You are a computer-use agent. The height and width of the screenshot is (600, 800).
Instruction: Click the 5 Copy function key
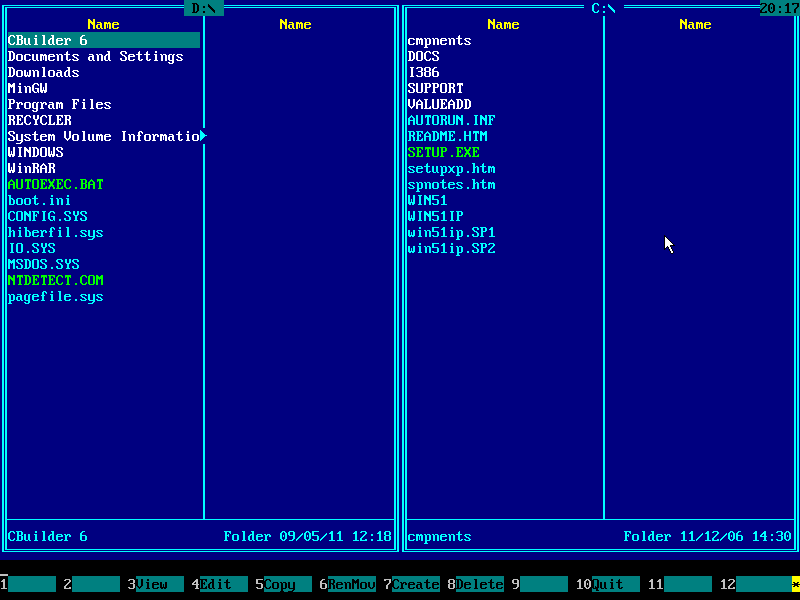283,584
